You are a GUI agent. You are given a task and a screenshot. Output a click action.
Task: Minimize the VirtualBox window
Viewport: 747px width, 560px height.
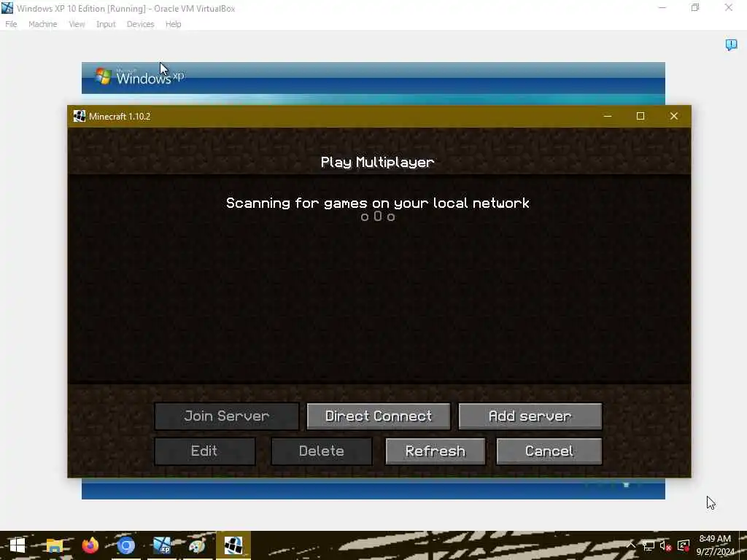click(x=662, y=7)
